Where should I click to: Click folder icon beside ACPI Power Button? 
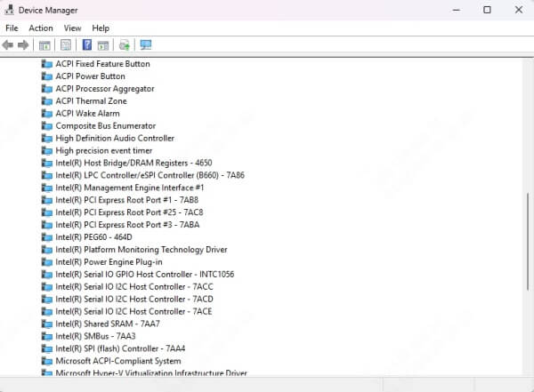(x=46, y=76)
